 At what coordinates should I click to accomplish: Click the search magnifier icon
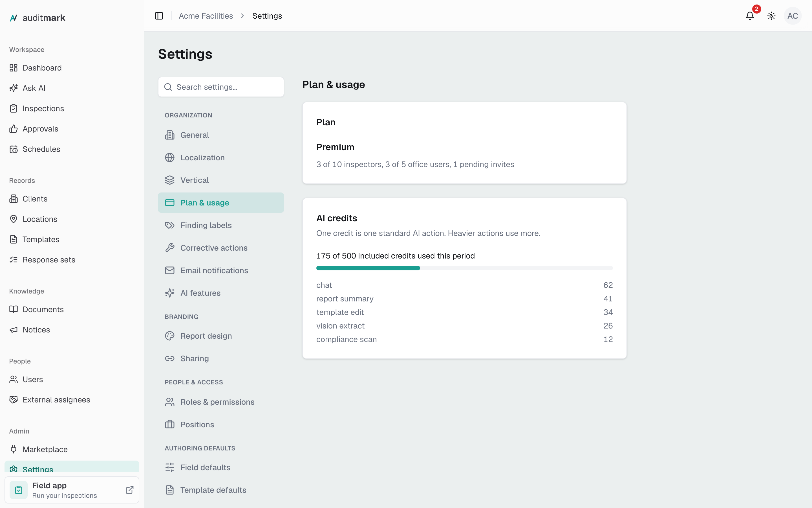(168, 87)
